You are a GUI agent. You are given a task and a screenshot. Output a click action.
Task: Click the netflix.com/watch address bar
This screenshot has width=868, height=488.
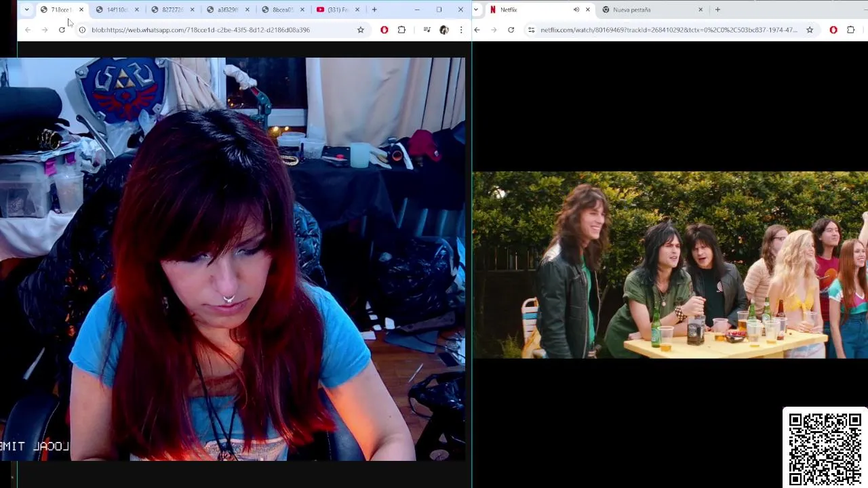coord(669,30)
